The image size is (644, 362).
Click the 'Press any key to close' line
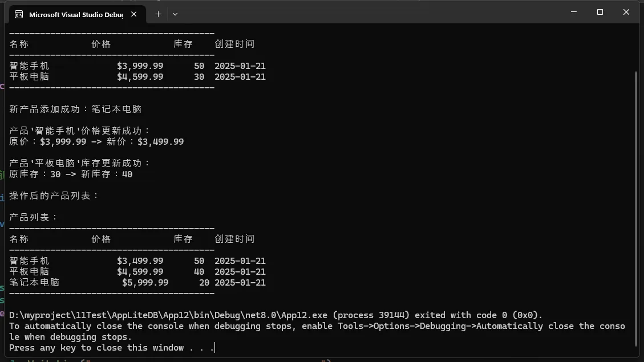(x=112, y=348)
